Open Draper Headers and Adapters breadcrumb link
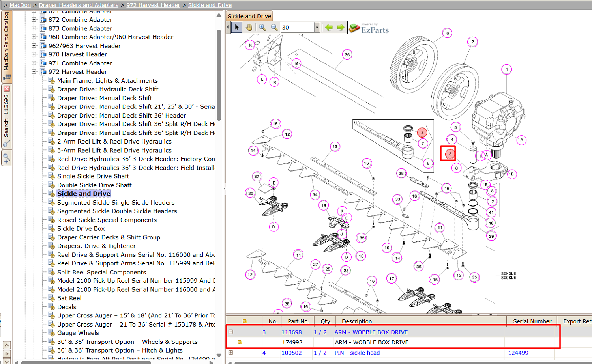The image size is (592, 364). pyautogui.click(x=79, y=5)
